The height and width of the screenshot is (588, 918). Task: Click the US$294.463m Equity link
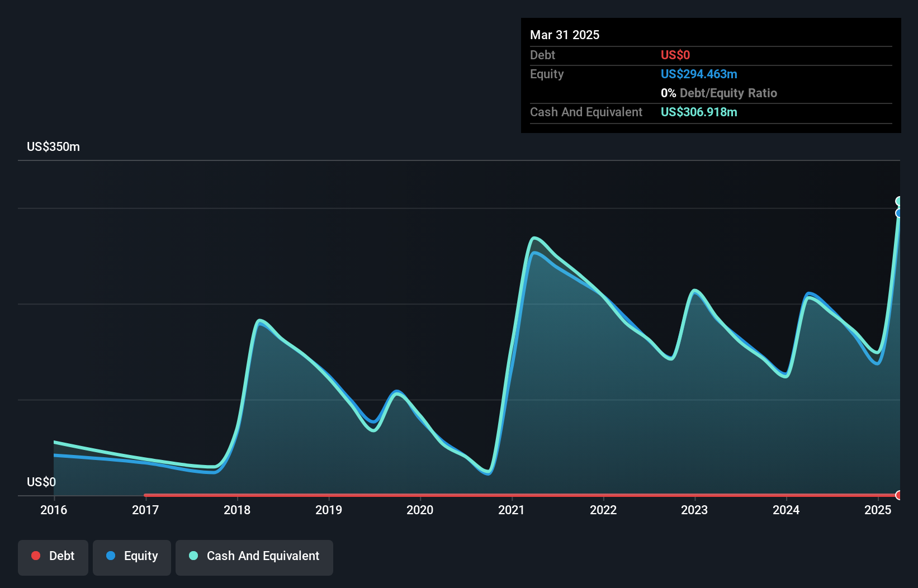tap(698, 74)
